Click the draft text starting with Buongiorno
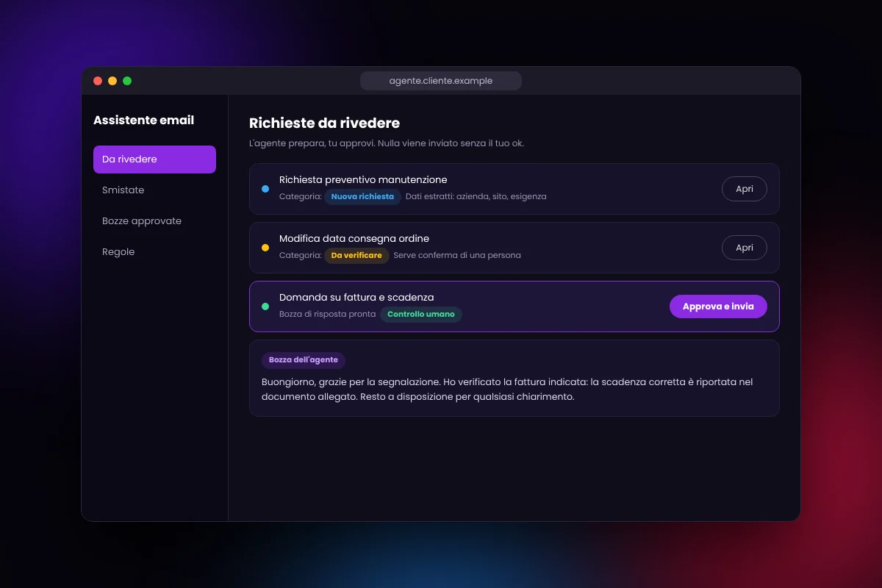Viewport: 882px width, 588px height. [x=507, y=390]
